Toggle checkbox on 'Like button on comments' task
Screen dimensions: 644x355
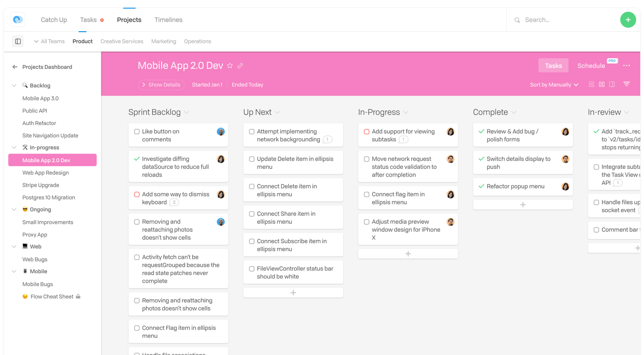click(136, 131)
